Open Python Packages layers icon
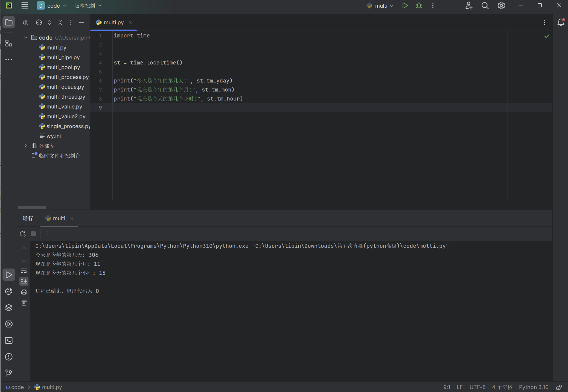Viewport: 568px width, 392px height. coord(9,308)
